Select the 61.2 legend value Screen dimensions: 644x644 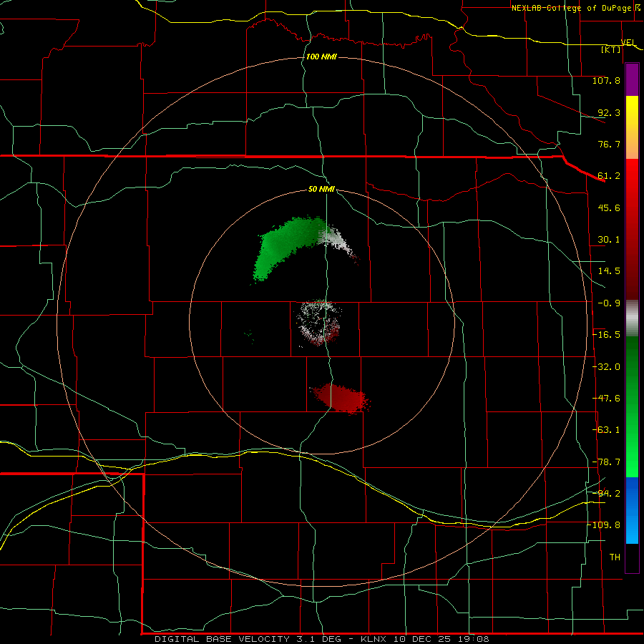pos(609,176)
